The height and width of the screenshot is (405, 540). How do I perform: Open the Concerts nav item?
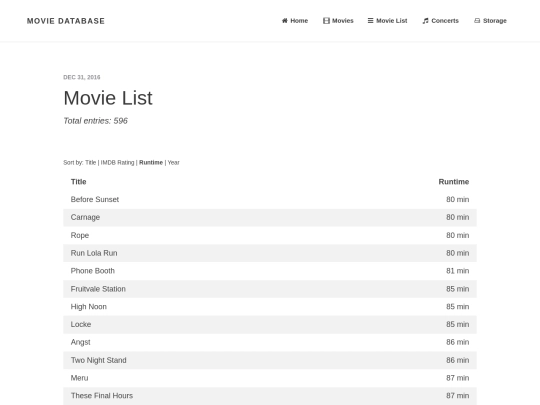coord(440,21)
